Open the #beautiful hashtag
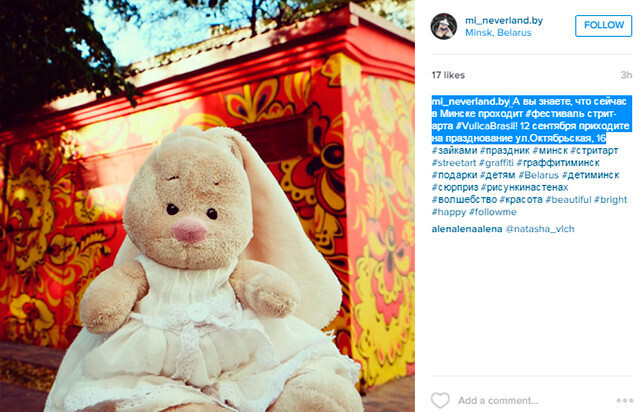Screen dimensions: 640x412 pos(568,200)
